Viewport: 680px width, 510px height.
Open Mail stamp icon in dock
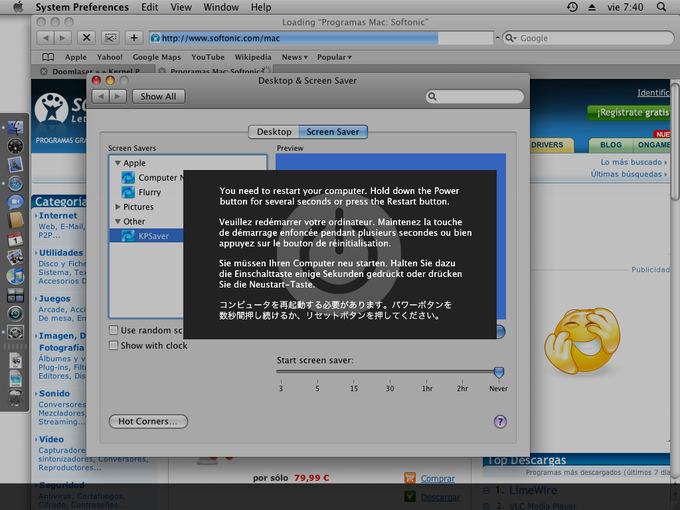(15, 165)
